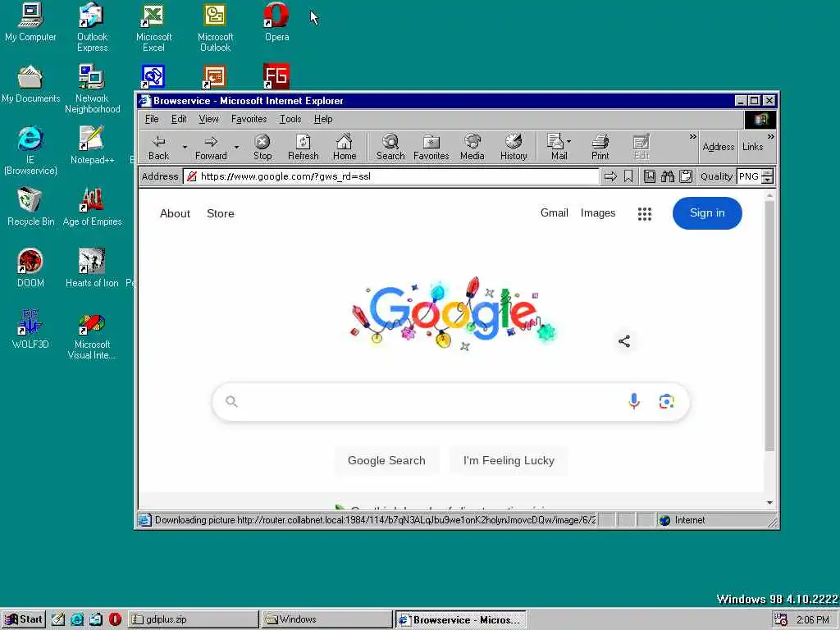Screen dimensions: 840x630
Task: Open the View menu
Action: coord(208,119)
